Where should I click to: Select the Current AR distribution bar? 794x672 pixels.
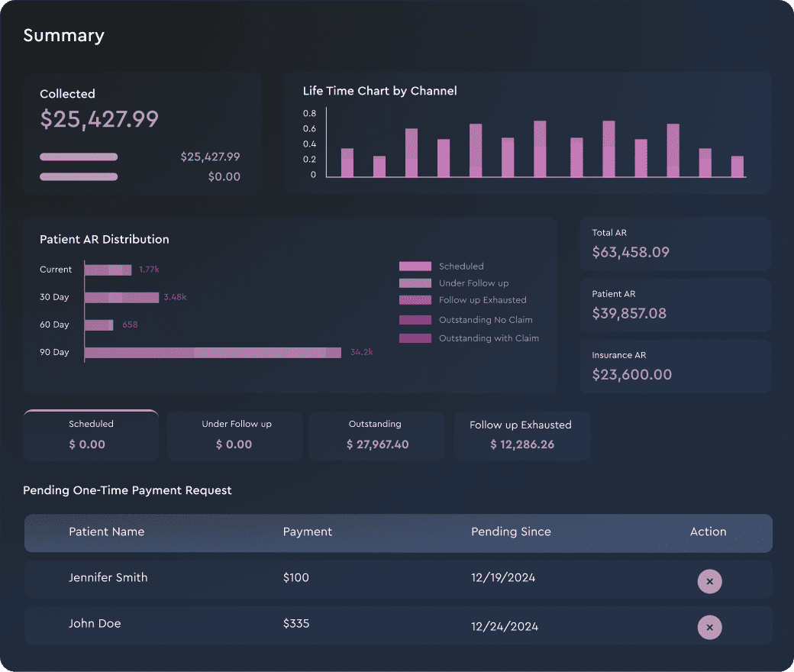(x=108, y=270)
